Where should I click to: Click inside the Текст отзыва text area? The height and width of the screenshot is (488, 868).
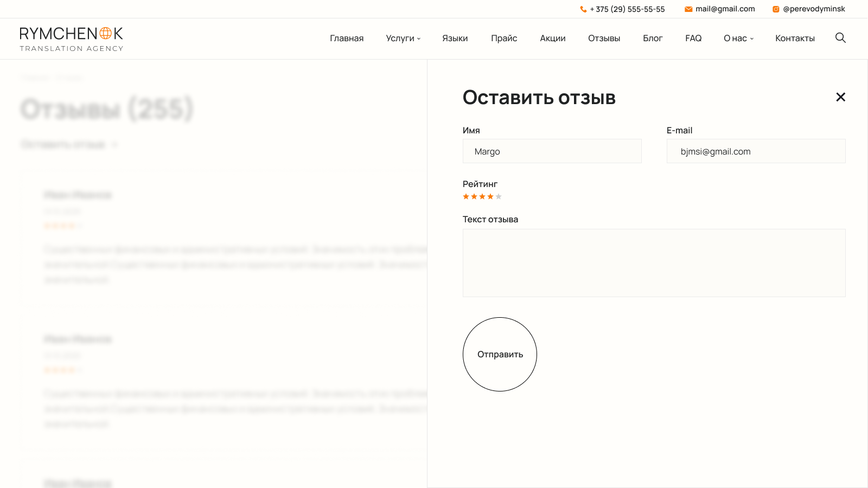point(654,263)
